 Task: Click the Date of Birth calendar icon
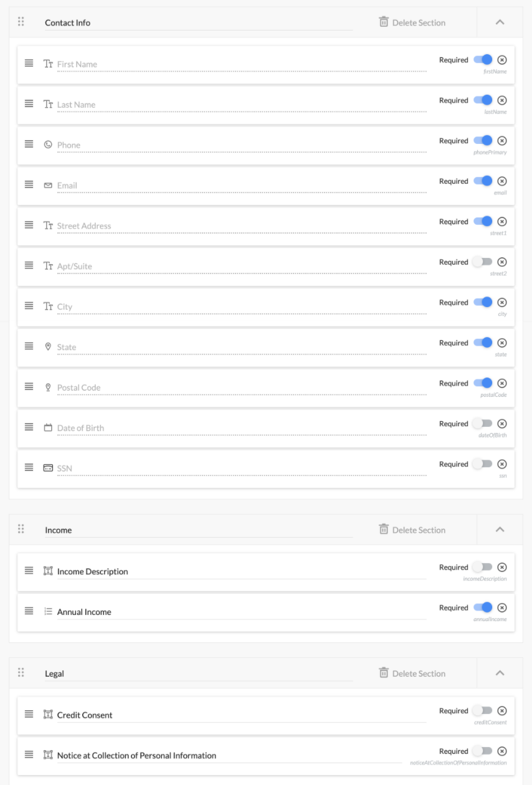coord(48,427)
